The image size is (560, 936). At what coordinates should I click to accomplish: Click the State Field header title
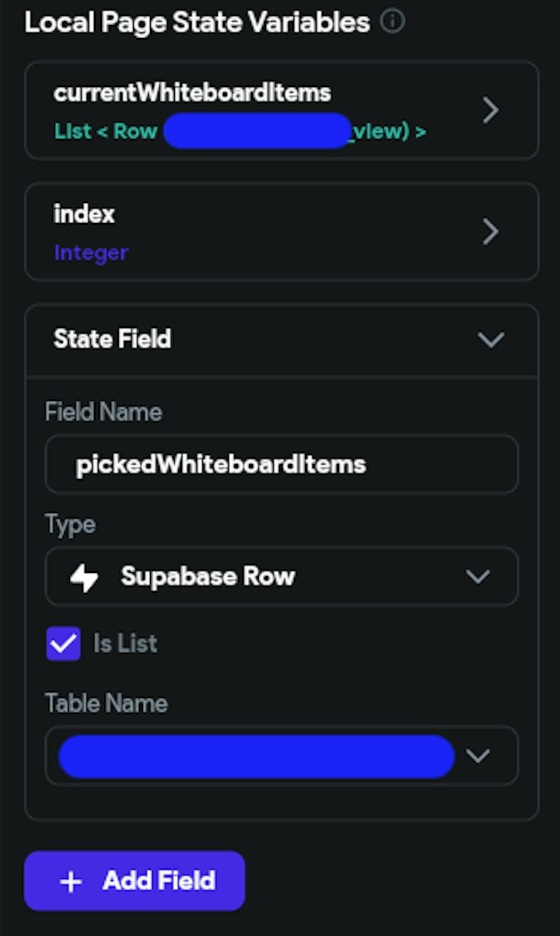(x=113, y=339)
